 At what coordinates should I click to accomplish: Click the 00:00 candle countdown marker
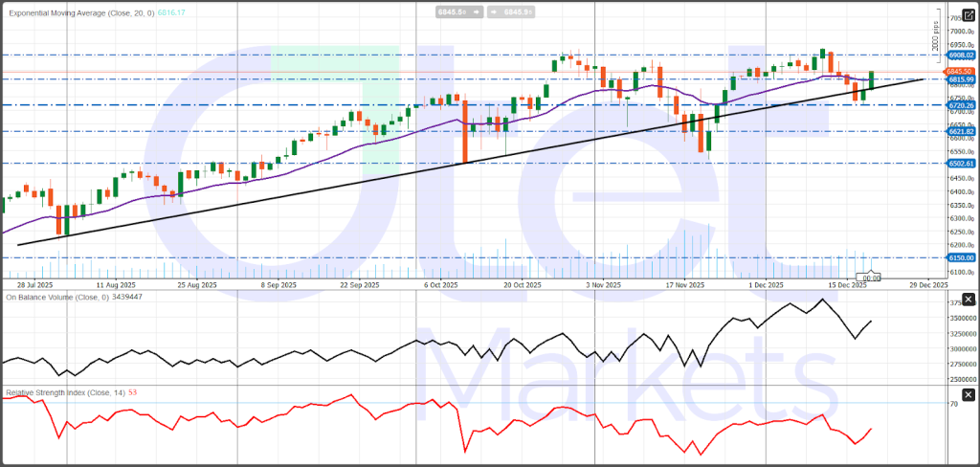872,278
